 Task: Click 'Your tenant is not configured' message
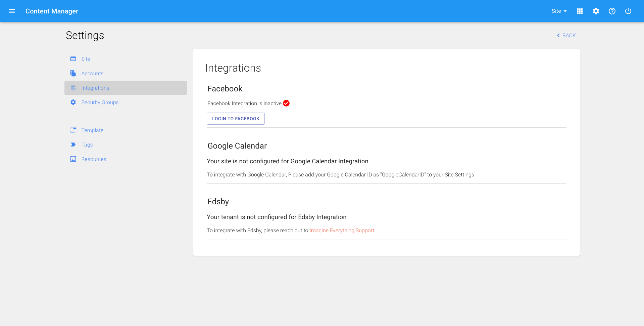[277, 217]
